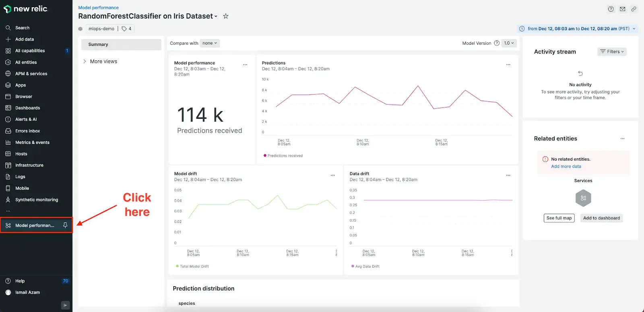The height and width of the screenshot is (312, 644).
Task: Open Data drift chart options menu
Action: coord(508,175)
